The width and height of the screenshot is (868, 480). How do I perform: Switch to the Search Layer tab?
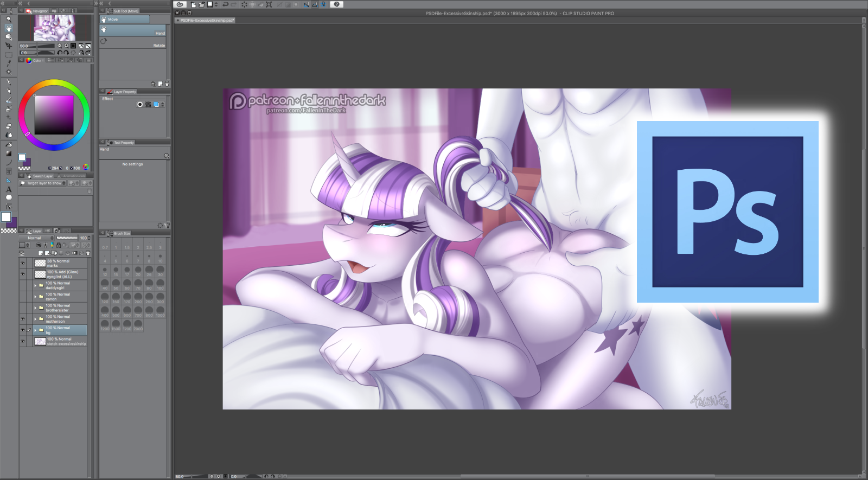click(40, 176)
